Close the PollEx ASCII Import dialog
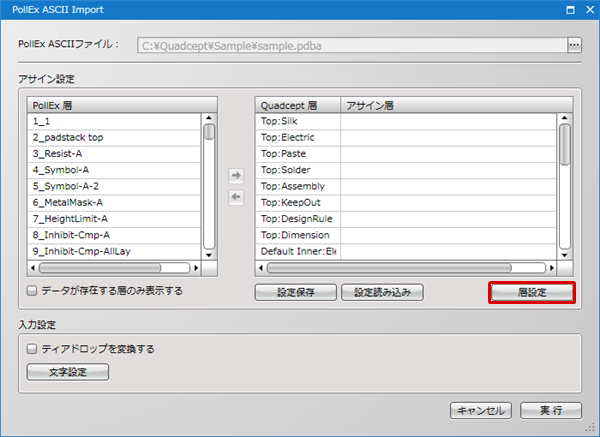This screenshot has height=437, width=600. click(x=590, y=10)
